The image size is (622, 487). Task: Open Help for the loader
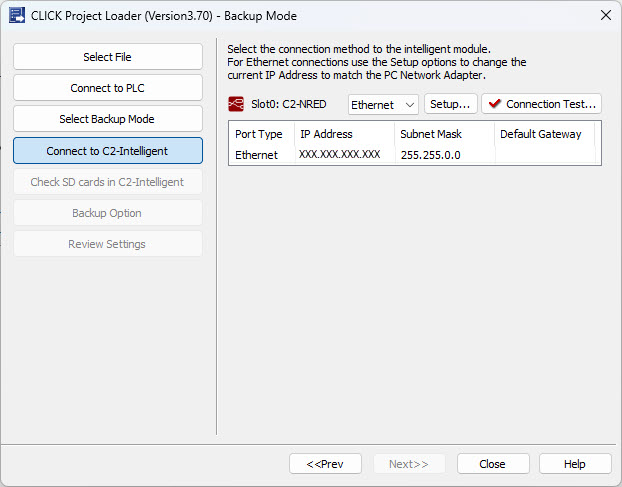point(575,464)
